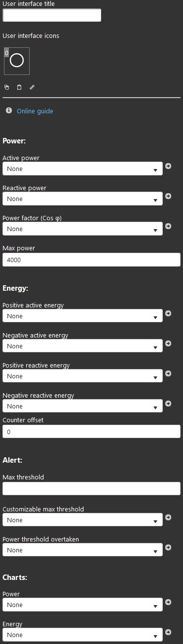Screen dimensions: 183x644
Task: Click the paste clipboard icon
Action: click(19, 87)
